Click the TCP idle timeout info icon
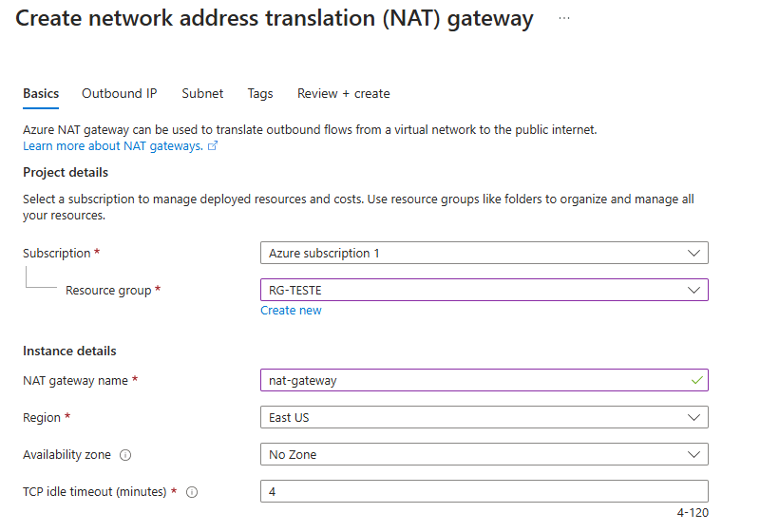This screenshot has height=532, width=779. point(192,492)
